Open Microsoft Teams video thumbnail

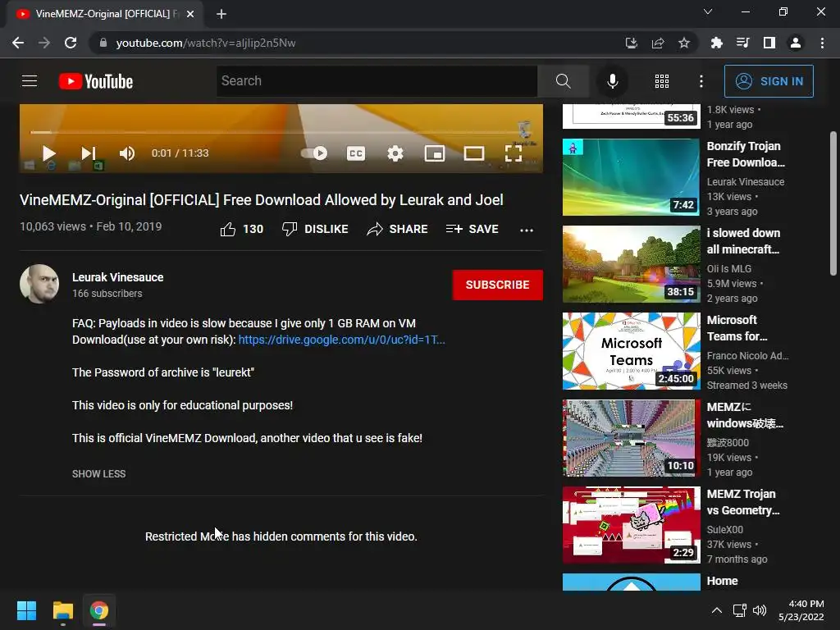pos(631,351)
